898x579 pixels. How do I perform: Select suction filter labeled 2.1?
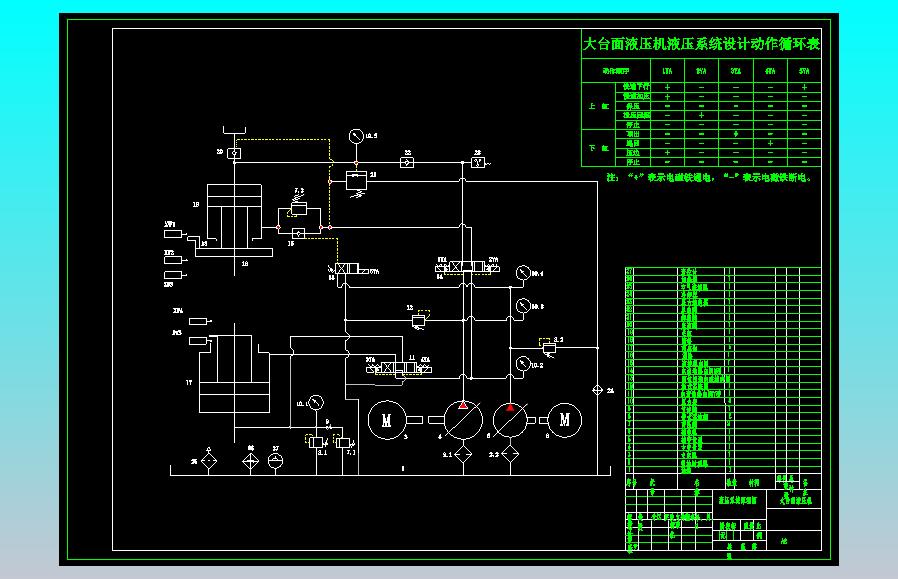(463, 455)
